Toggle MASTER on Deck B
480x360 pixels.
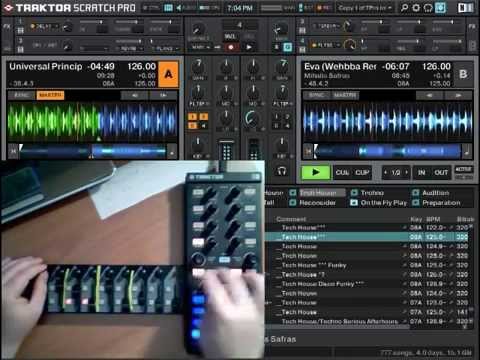pos(345,95)
